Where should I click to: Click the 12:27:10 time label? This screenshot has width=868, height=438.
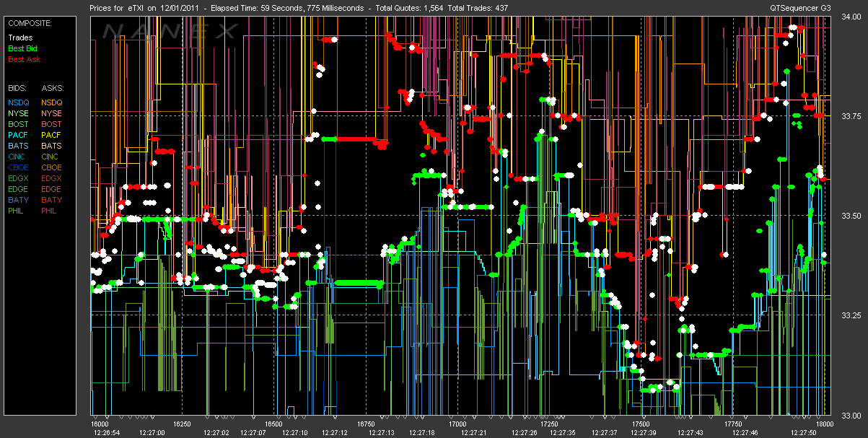(295, 432)
